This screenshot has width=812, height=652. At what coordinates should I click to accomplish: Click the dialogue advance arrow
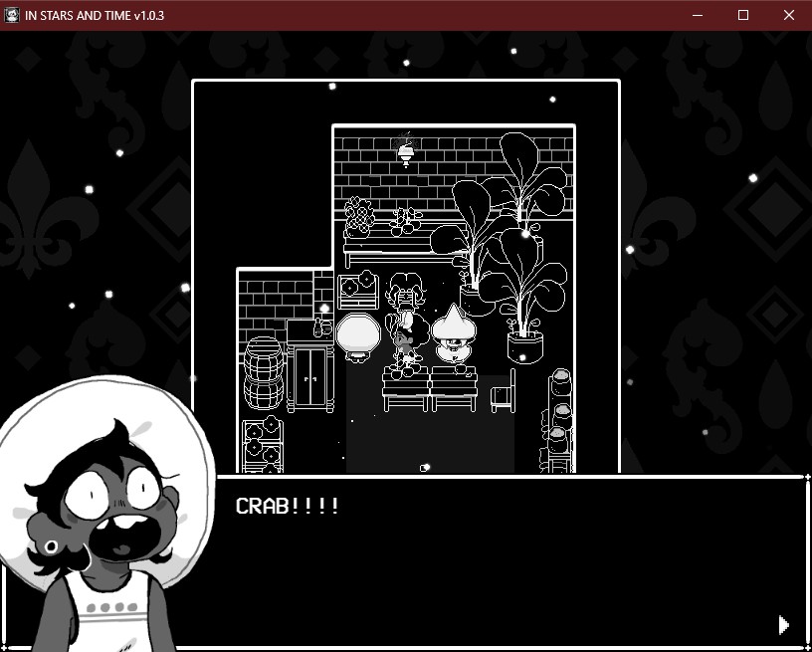[x=784, y=625]
